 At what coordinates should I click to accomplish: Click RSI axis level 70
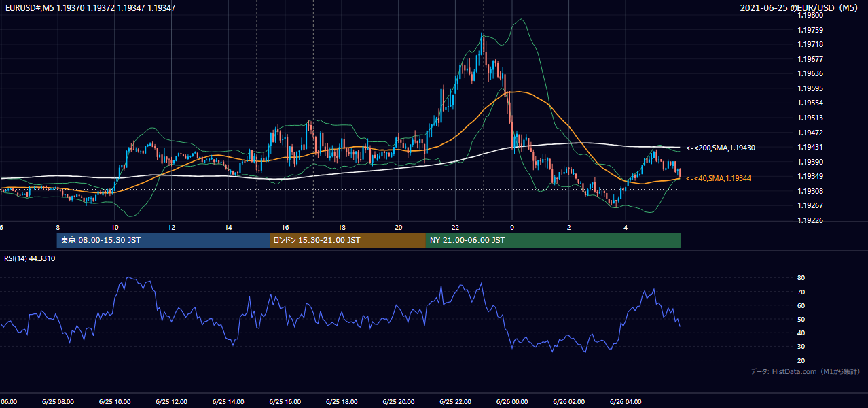click(x=801, y=292)
